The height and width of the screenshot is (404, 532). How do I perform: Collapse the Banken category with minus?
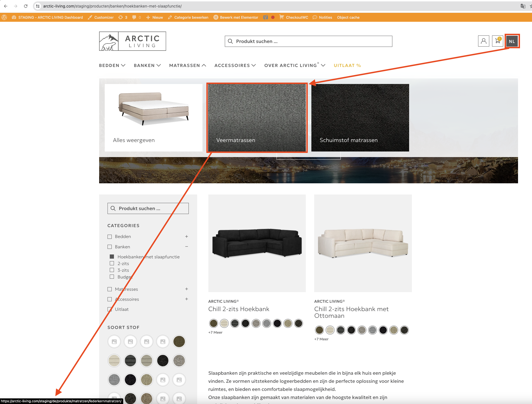187,247
